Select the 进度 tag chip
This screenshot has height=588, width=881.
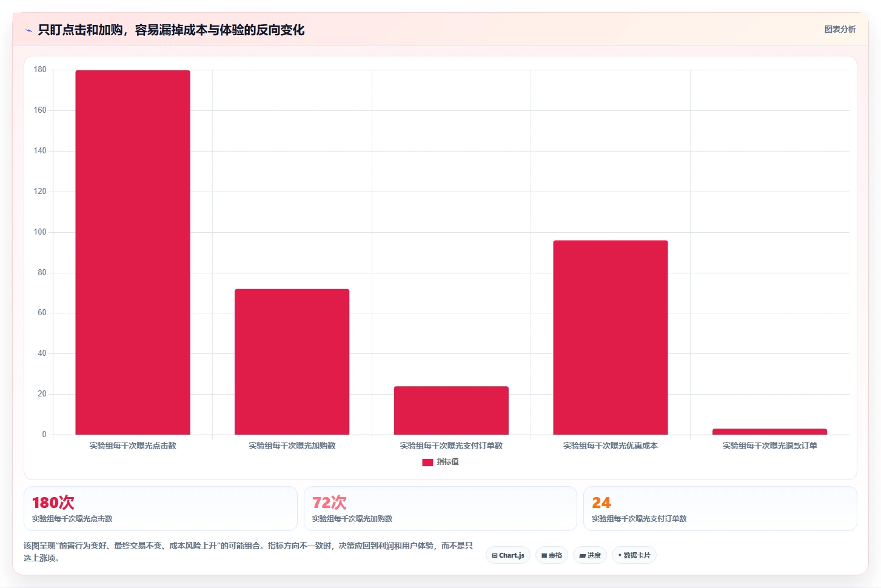click(590, 555)
